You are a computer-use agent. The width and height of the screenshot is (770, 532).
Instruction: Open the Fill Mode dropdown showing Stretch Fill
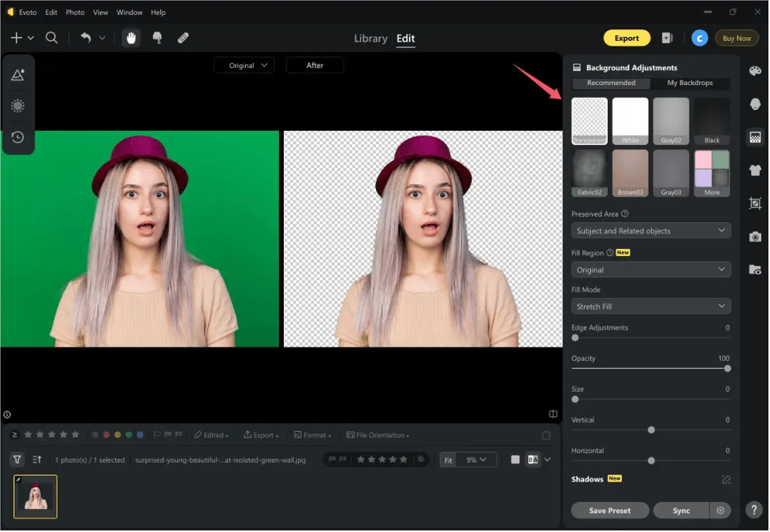[651, 306]
